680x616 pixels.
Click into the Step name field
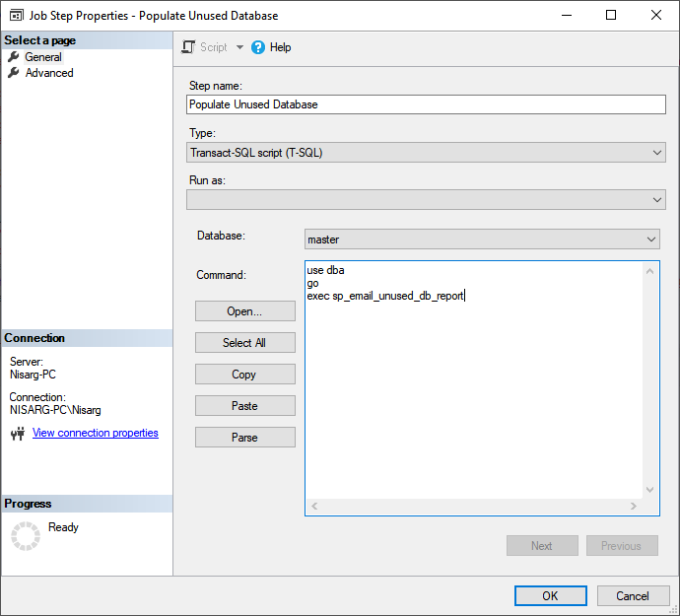click(x=426, y=104)
